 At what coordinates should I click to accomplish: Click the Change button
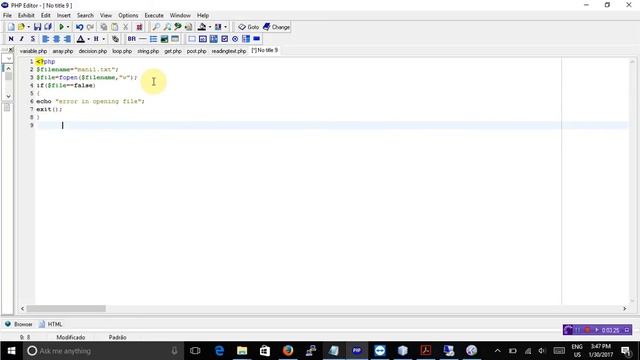(x=276, y=27)
